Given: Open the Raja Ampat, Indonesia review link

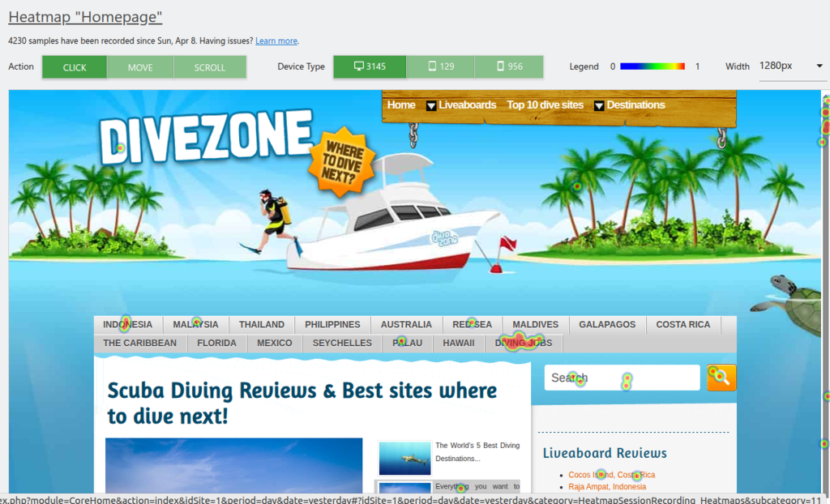Looking at the screenshot, I should (607, 487).
